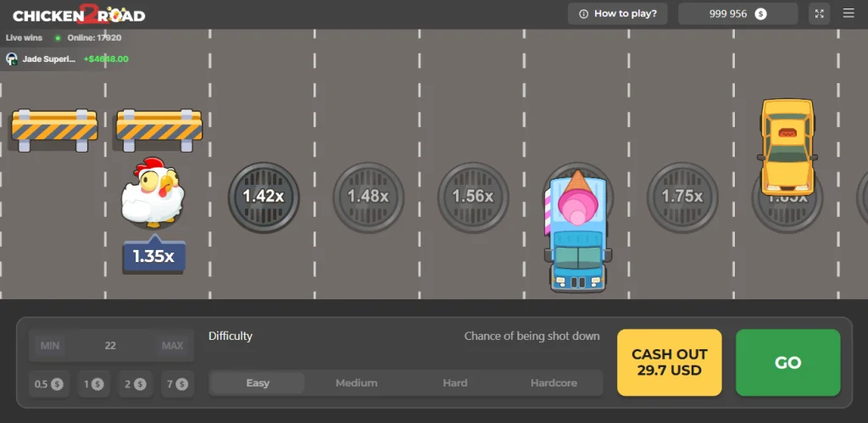Image resolution: width=868 pixels, height=423 pixels.
Task: Click the white chicken character
Action: (x=153, y=192)
